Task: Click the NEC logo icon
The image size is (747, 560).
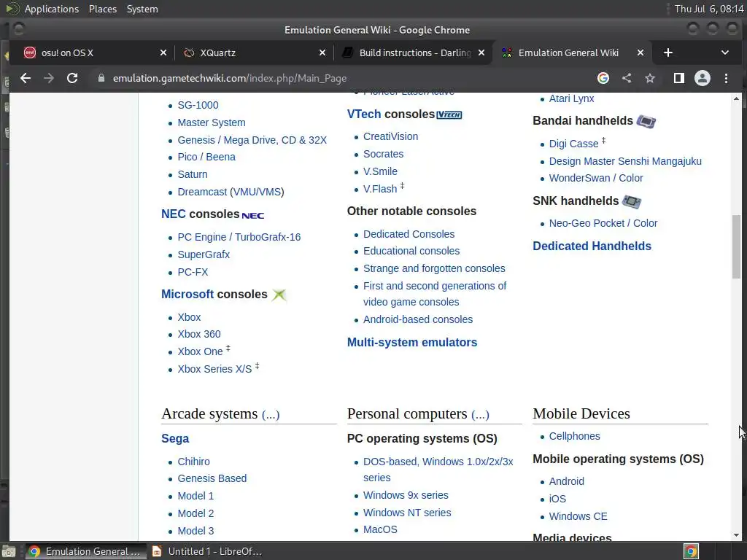Action: pos(253,215)
